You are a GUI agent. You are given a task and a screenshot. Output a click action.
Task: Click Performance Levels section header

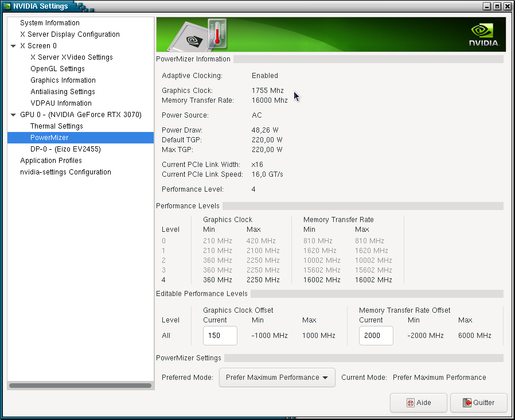(188, 206)
